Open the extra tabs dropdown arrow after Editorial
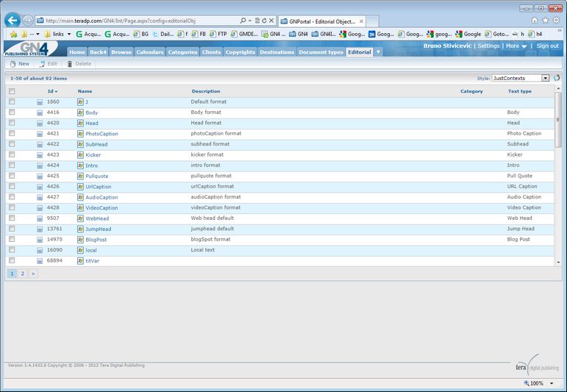The width and height of the screenshot is (567, 392). [x=378, y=51]
